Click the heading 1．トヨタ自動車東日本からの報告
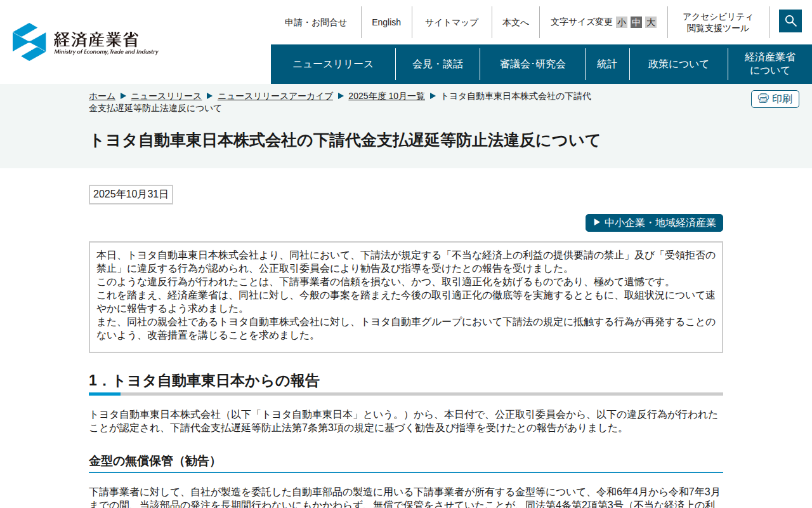This screenshot has width=812, height=508. tap(204, 381)
